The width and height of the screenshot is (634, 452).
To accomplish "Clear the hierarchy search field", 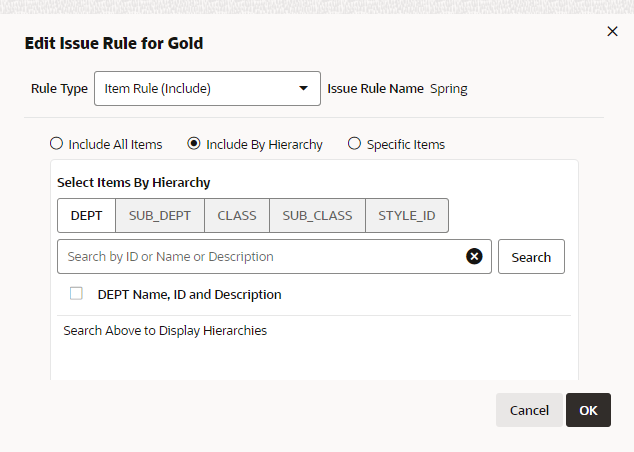I will pyautogui.click(x=474, y=256).
